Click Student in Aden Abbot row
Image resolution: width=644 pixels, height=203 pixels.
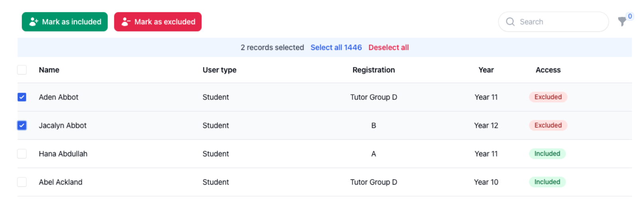point(215,97)
